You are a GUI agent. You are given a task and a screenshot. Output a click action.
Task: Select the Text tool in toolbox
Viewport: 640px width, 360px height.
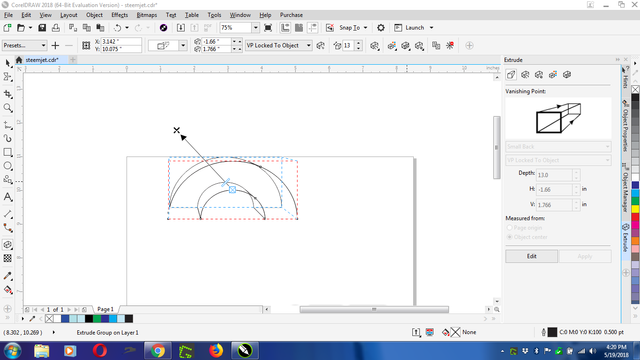point(8,197)
